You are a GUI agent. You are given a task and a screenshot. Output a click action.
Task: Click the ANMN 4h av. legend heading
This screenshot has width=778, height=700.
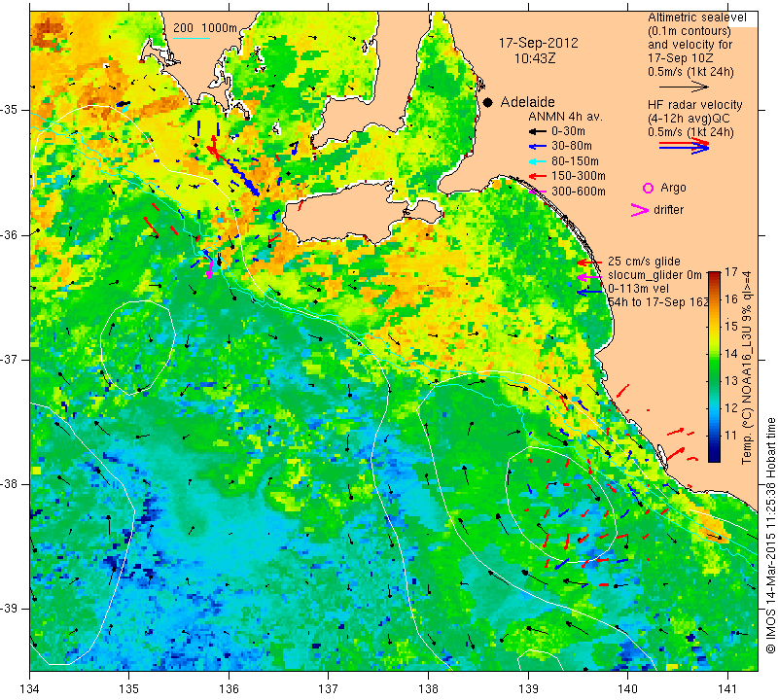click(x=566, y=117)
